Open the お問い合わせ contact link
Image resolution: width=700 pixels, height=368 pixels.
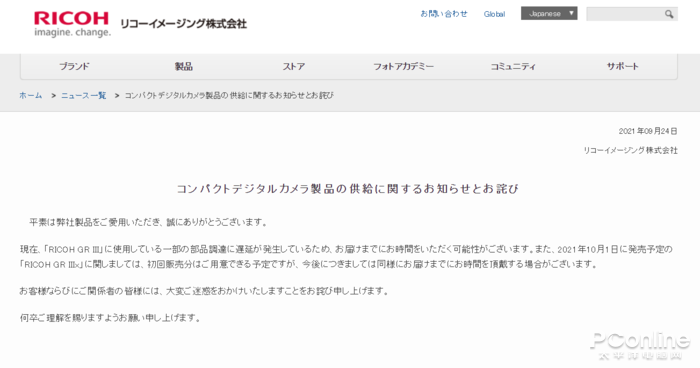[444, 14]
